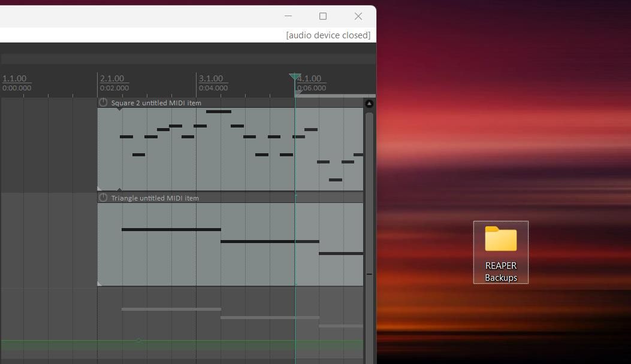The width and height of the screenshot is (631, 364).
Task: Minimize the REAPER window
Action: coord(288,16)
